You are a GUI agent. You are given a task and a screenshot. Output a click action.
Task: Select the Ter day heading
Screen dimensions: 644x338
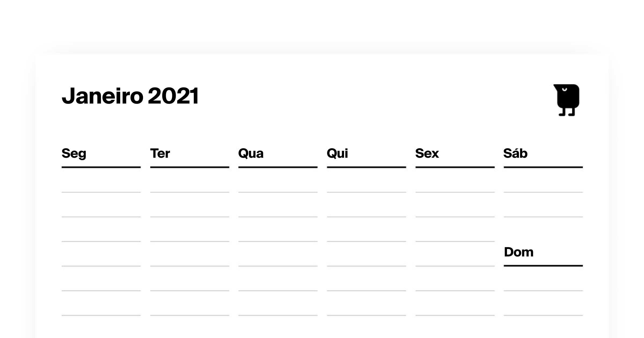pyautogui.click(x=160, y=153)
